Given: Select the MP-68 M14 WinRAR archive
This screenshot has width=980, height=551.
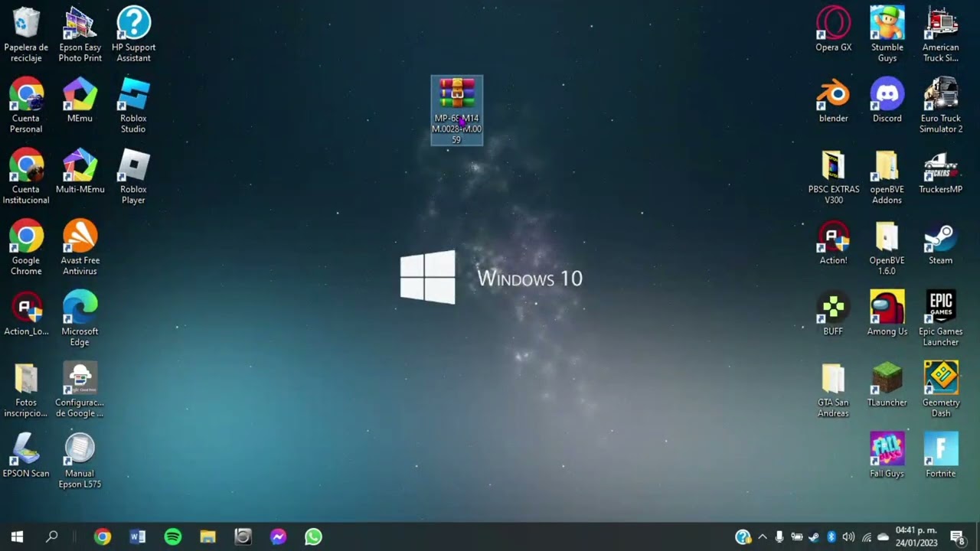Looking at the screenshot, I should coord(457,110).
